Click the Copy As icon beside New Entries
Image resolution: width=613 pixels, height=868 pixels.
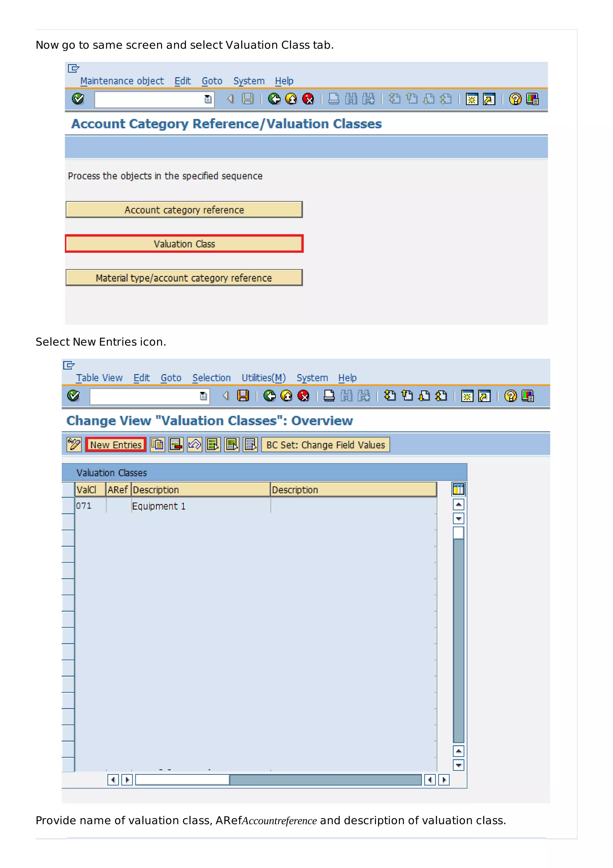[x=157, y=444]
